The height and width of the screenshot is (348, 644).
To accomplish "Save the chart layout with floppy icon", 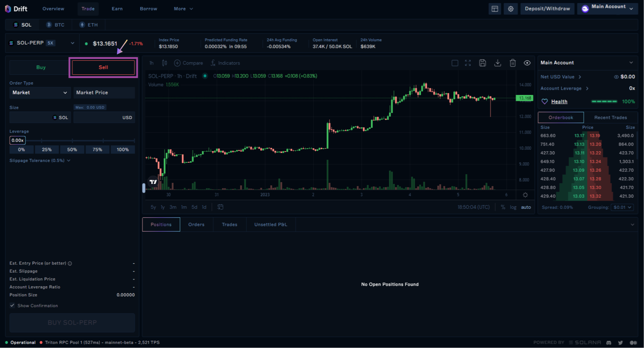I will [483, 63].
